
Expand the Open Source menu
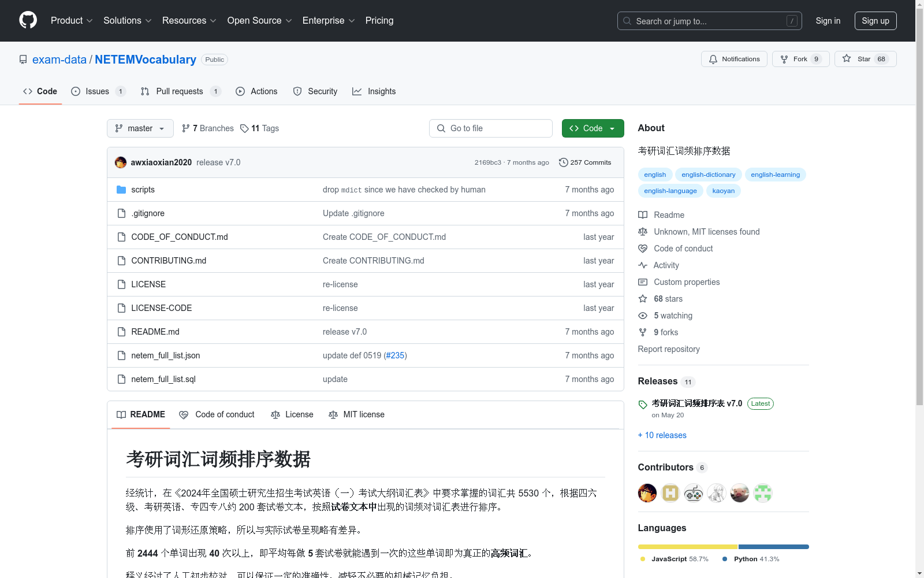point(260,20)
